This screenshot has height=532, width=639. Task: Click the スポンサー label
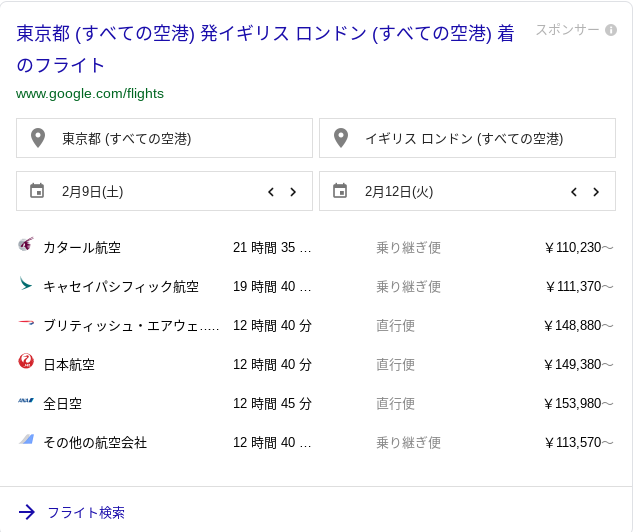(x=567, y=30)
